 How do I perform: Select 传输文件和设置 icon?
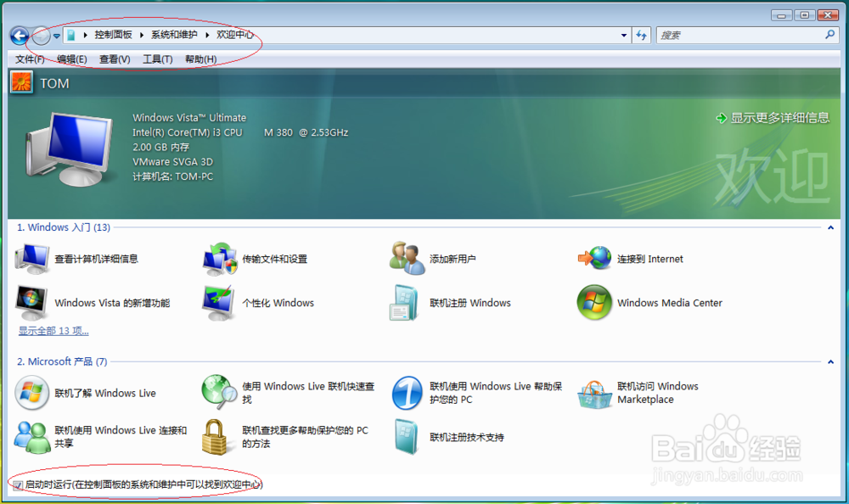pyautogui.click(x=220, y=259)
